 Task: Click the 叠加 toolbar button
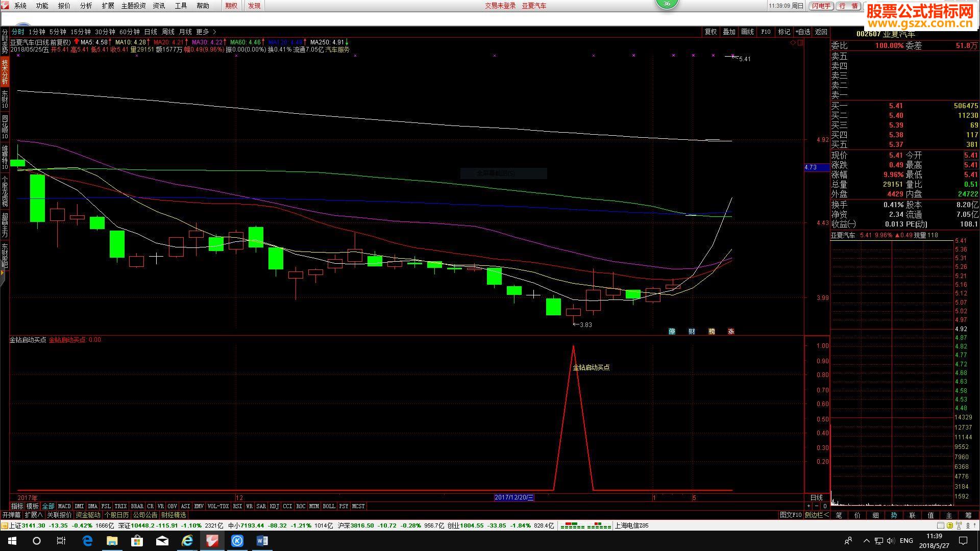click(729, 32)
